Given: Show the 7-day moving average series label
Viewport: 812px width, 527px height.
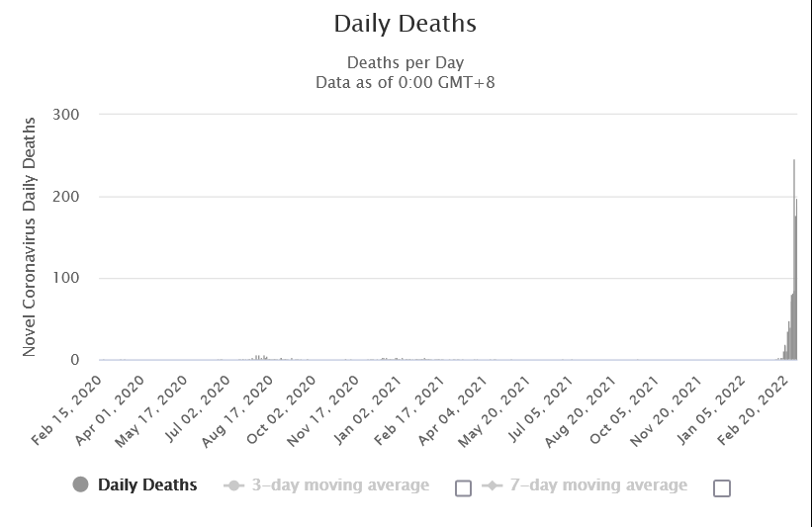Looking at the screenshot, I should point(597,484).
